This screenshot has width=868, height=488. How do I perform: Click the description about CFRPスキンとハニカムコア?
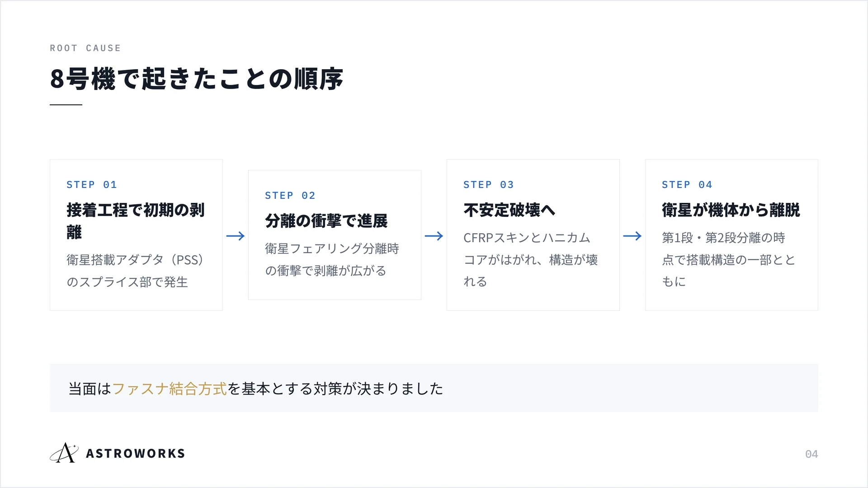point(531,260)
